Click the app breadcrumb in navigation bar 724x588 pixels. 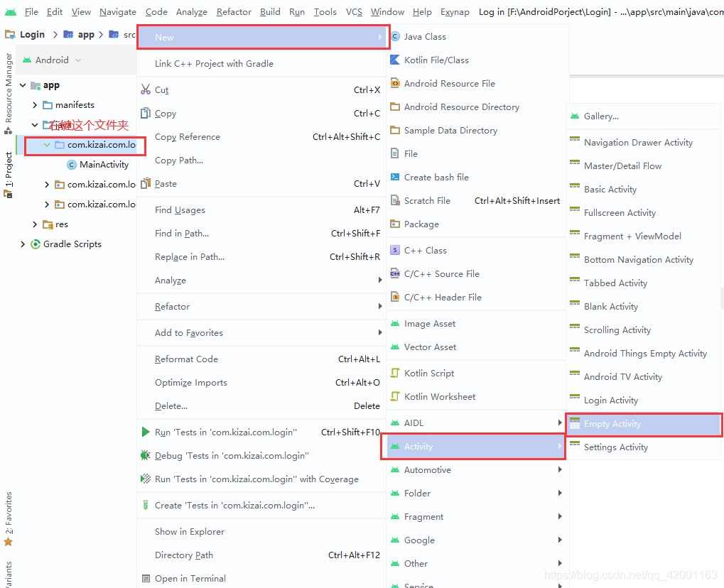pyautogui.click(x=79, y=35)
